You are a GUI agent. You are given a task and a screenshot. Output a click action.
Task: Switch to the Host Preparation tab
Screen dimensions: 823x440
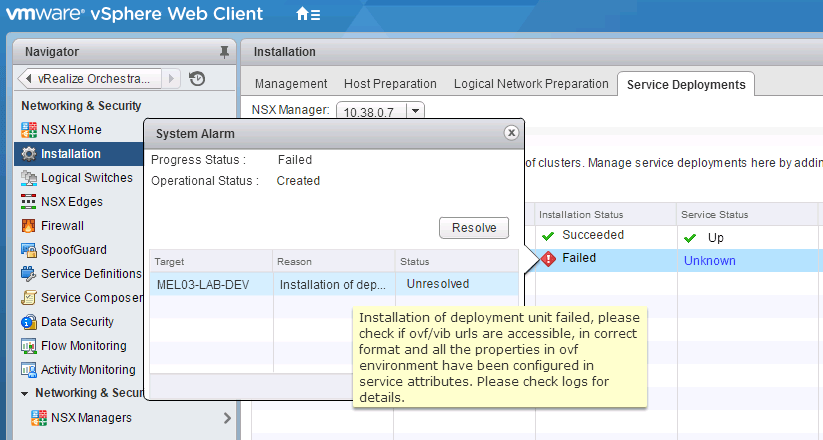pos(390,84)
